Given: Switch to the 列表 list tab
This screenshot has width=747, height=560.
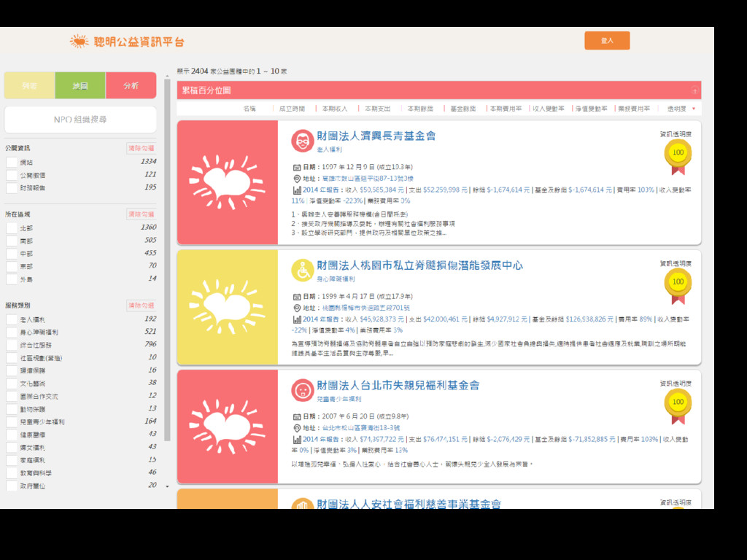Looking at the screenshot, I should (x=29, y=86).
